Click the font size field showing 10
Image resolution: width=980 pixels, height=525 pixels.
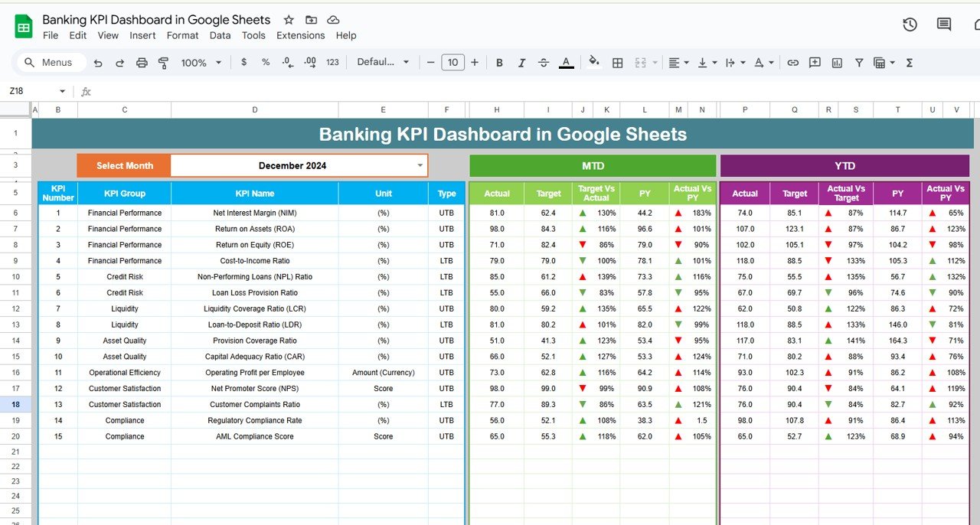452,63
